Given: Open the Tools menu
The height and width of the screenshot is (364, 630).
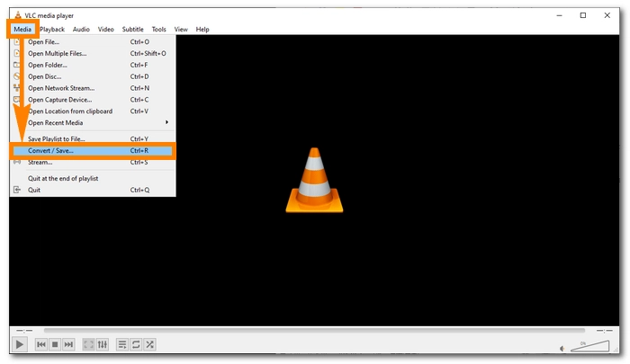Looking at the screenshot, I should point(158,29).
